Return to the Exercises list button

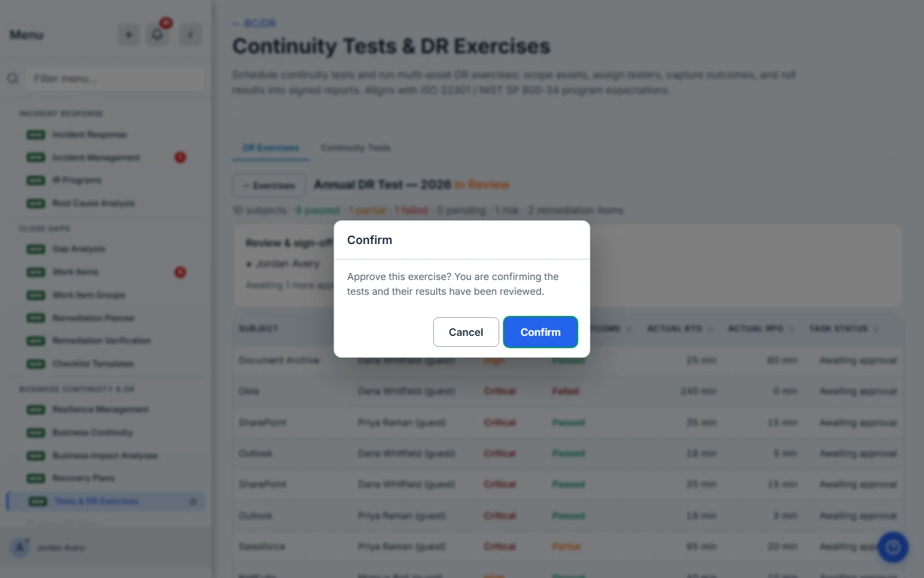point(269,186)
